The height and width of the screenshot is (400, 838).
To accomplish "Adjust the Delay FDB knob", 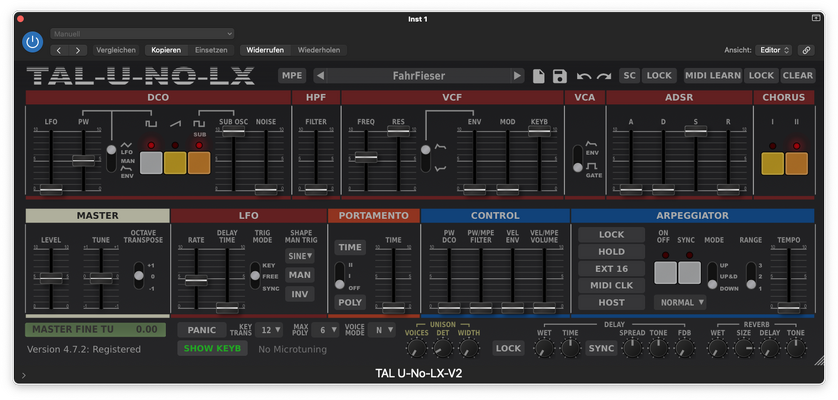I will (684, 349).
